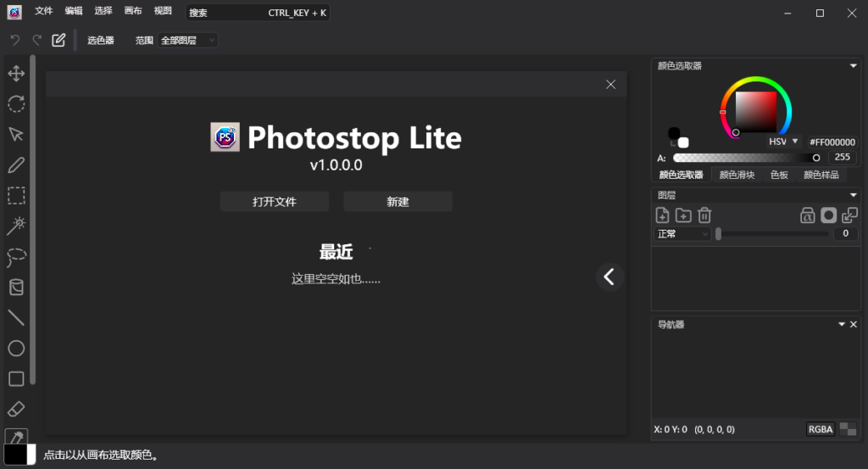Screen dimensions: 868x469
Task: Click the search box with CTRL_KEY + K
Action: pos(258,12)
